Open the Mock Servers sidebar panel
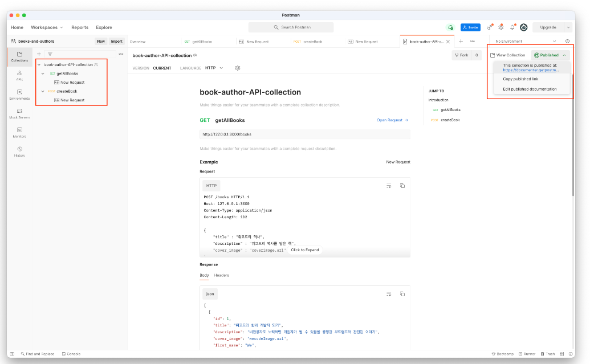This screenshot has height=364, width=590. click(19, 113)
